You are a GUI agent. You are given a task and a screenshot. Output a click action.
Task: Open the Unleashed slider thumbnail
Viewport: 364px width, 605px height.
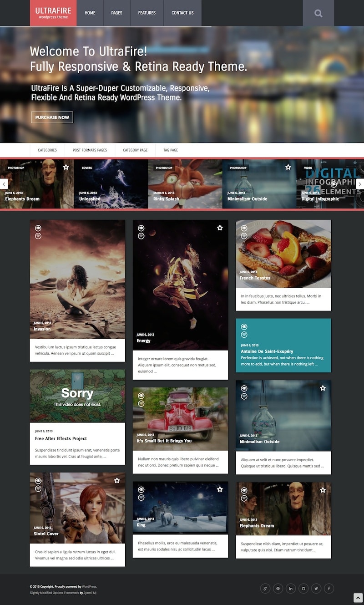[111, 184]
